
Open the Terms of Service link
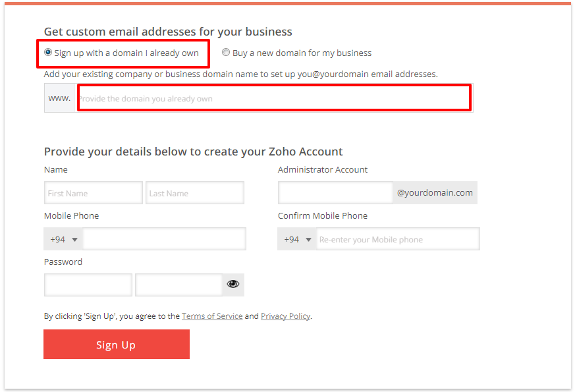pyautogui.click(x=212, y=316)
